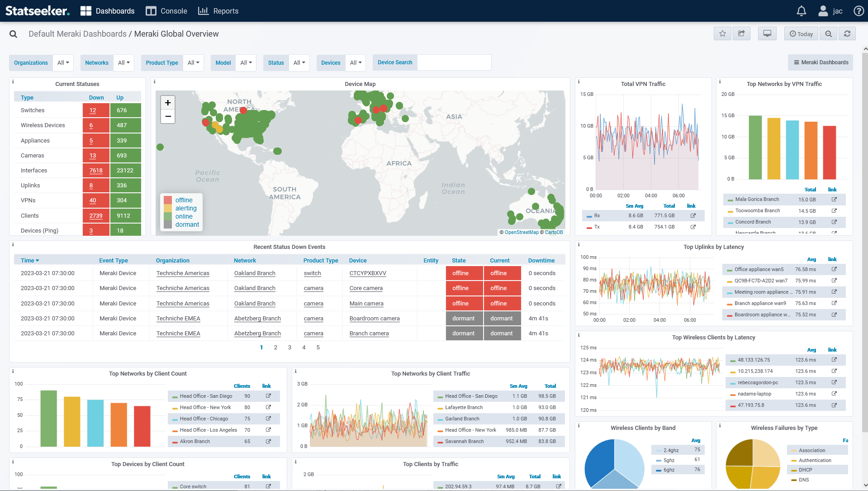Click the 40 down VPNs count

[93, 200]
